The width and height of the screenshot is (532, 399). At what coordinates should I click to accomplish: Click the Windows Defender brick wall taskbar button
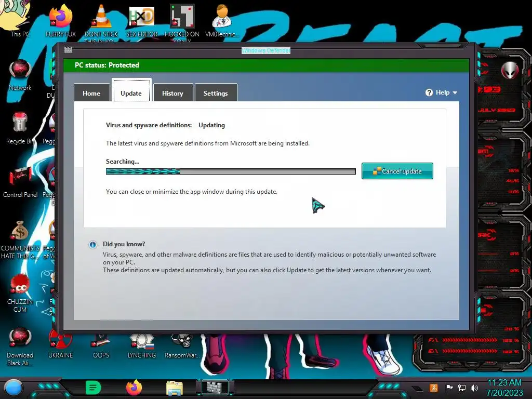click(216, 387)
